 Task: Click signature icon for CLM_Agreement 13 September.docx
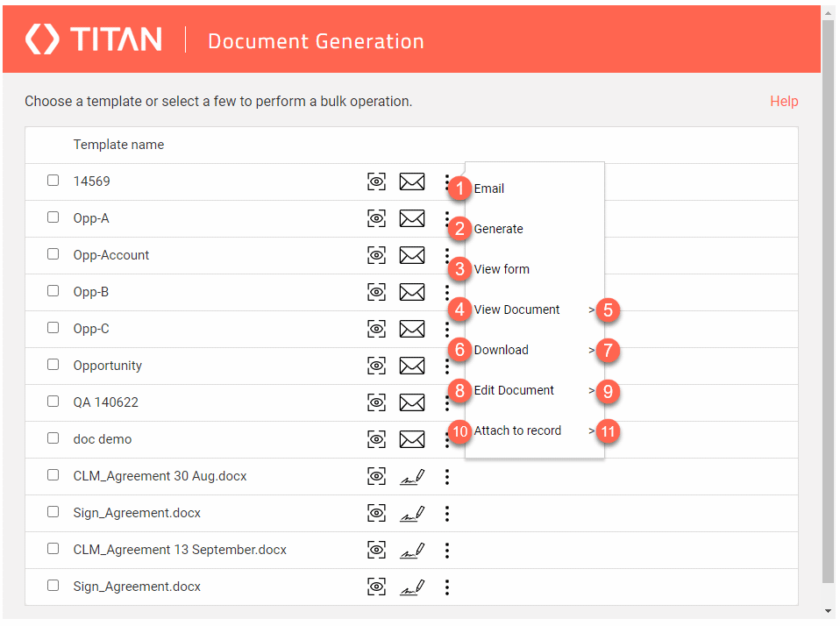412,550
